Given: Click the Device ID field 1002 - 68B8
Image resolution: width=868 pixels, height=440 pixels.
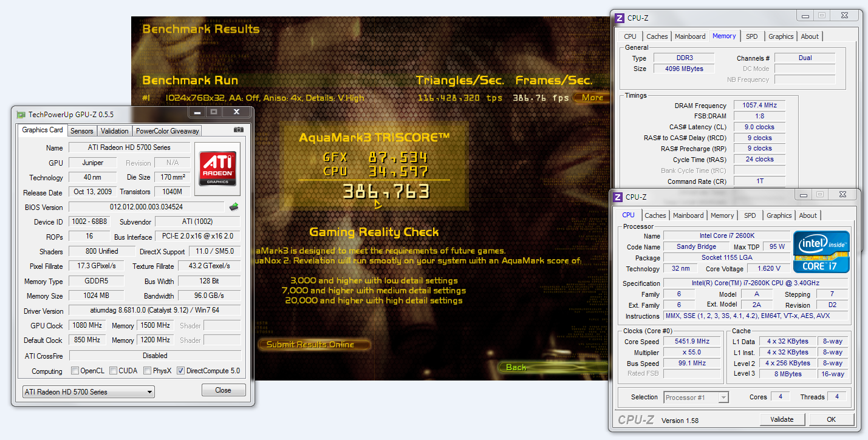Looking at the screenshot, I should (x=89, y=222).
